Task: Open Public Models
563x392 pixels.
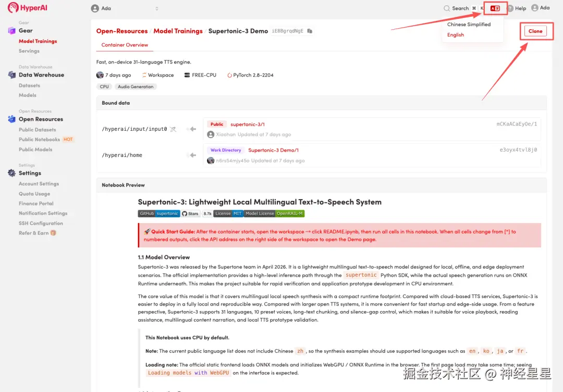Action: pyautogui.click(x=35, y=149)
